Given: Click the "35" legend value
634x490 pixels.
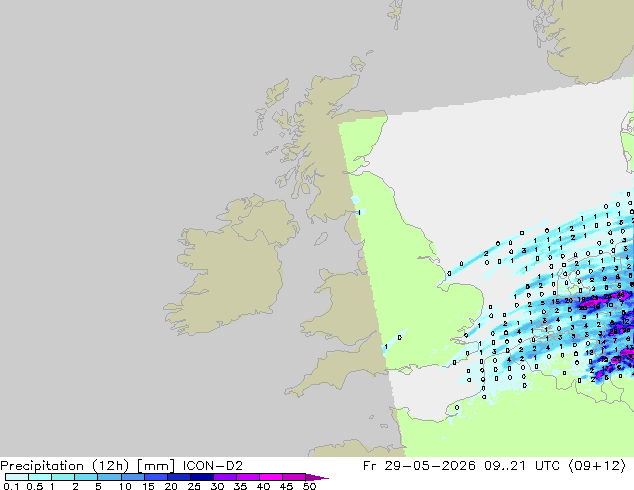Looking at the screenshot, I should tap(241, 486).
